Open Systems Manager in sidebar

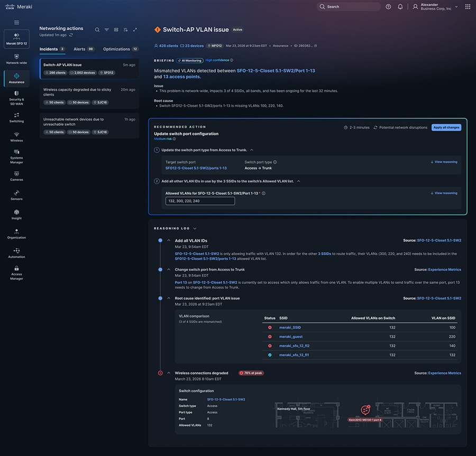pos(16,156)
